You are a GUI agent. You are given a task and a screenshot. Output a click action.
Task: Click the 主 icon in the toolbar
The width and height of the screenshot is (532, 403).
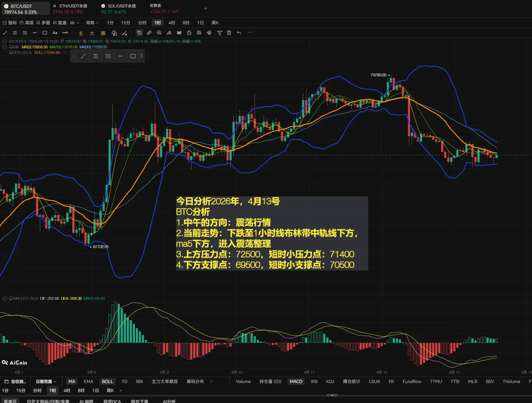(81, 33)
